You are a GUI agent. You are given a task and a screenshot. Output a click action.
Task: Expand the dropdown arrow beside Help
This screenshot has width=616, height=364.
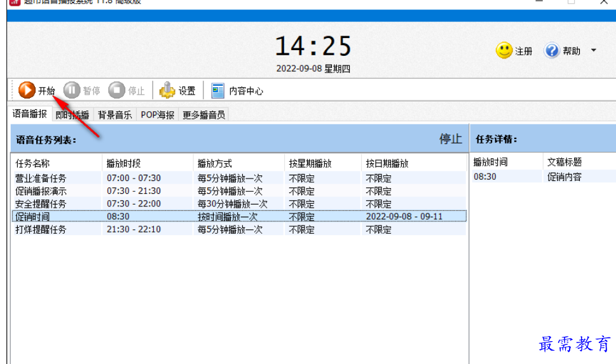pos(594,51)
